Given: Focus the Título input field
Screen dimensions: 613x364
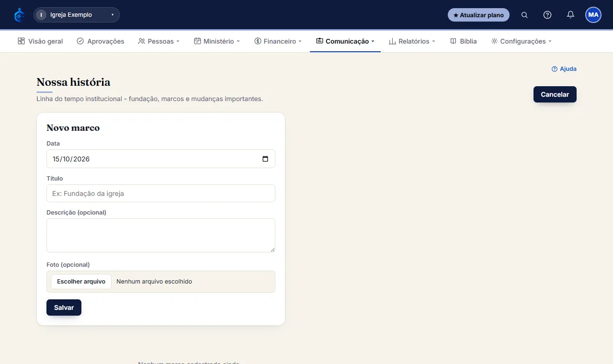Looking at the screenshot, I should [x=161, y=193].
